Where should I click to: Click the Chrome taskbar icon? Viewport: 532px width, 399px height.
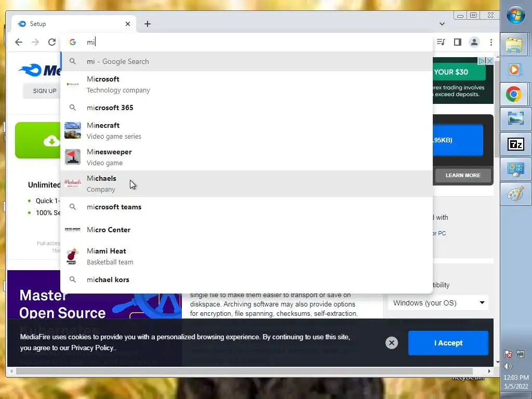click(x=514, y=94)
